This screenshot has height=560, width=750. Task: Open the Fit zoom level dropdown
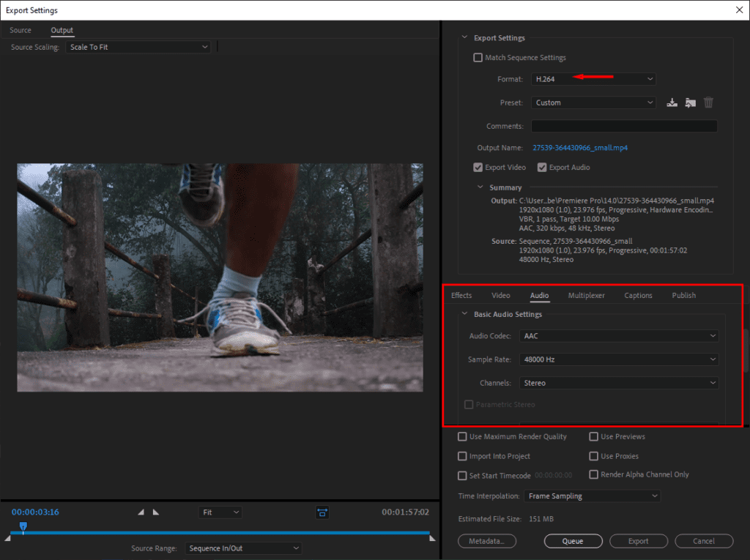click(220, 512)
